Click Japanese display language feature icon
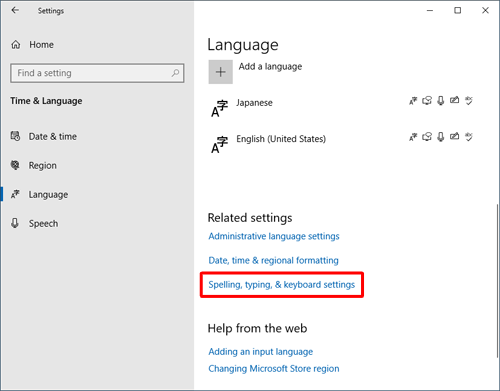 (x=413, y=100)
